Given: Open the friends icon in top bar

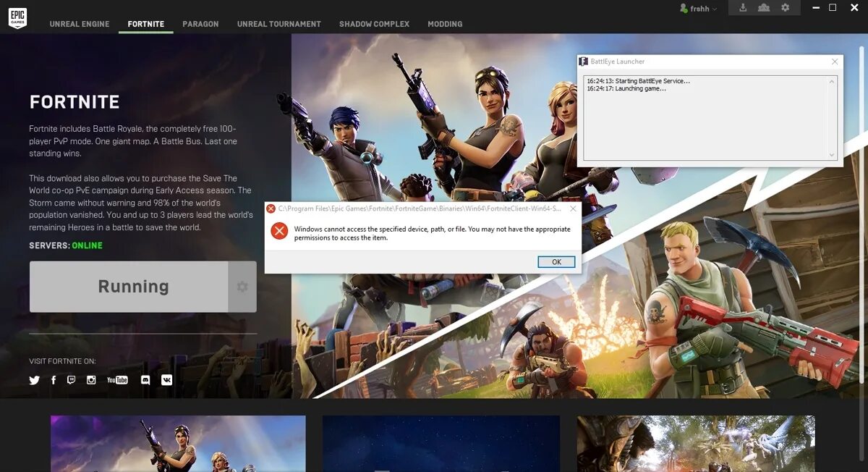Looking at the screenshot, I should [764, 8].
